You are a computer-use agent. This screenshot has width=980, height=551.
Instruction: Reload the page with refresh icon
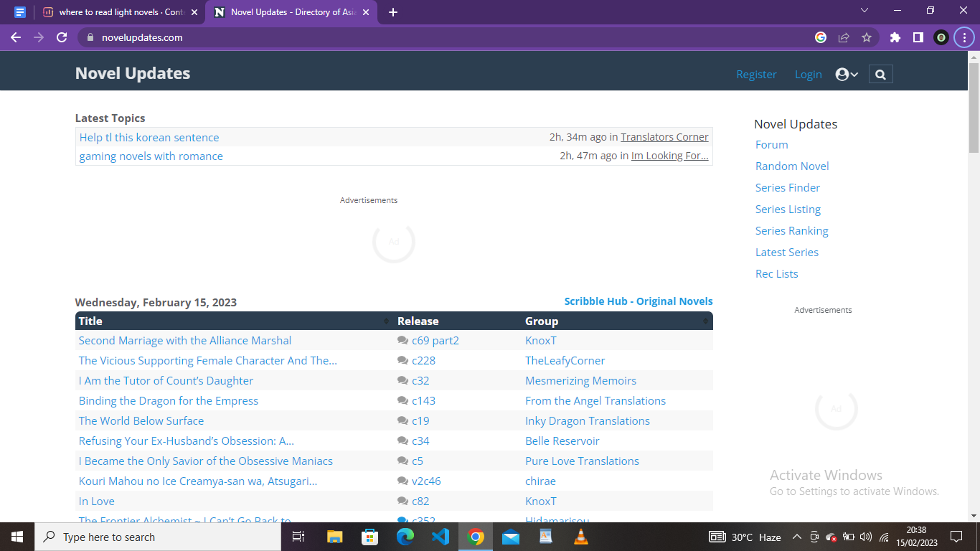pos(62,37)
